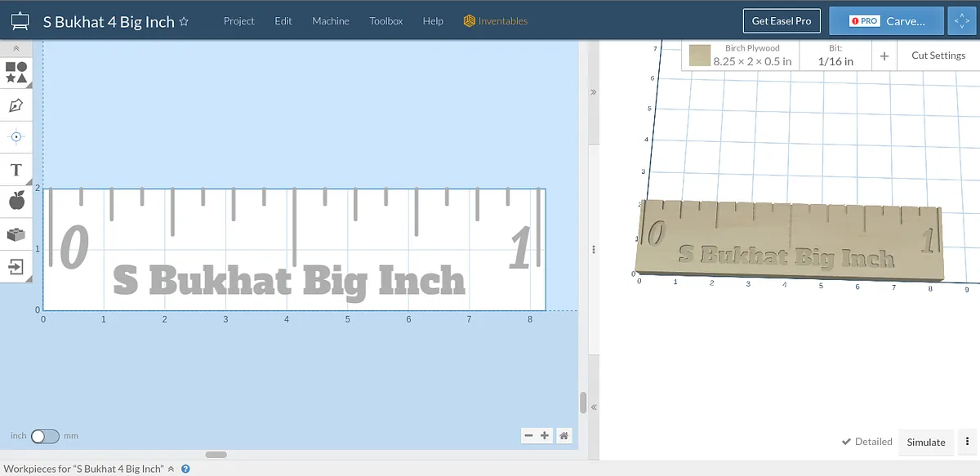Open the Shapes tool
Image resolution: width=980 pixels, height=476 pixels.
(x=16, y=72)
